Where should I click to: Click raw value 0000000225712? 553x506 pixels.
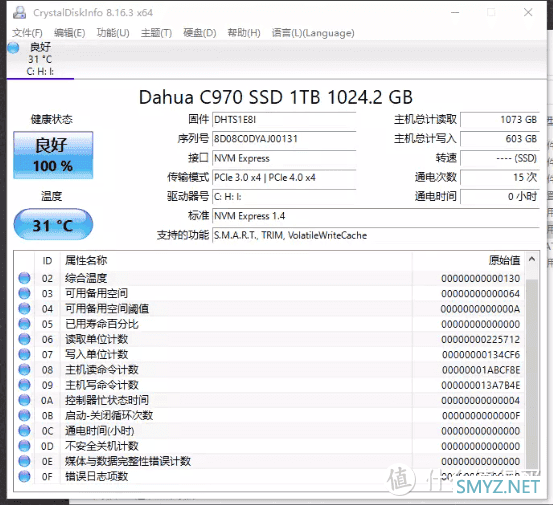(480, 339)
